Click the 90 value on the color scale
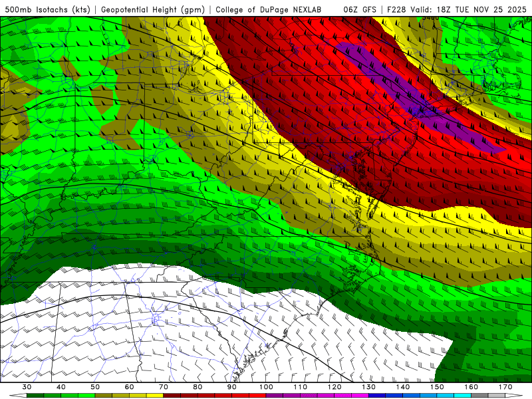 tap(232, 387)
